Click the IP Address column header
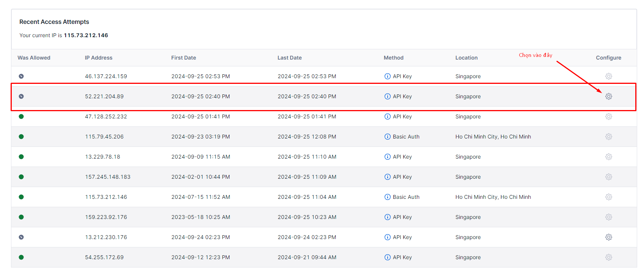644x277 pixels. tap(99, 58)
